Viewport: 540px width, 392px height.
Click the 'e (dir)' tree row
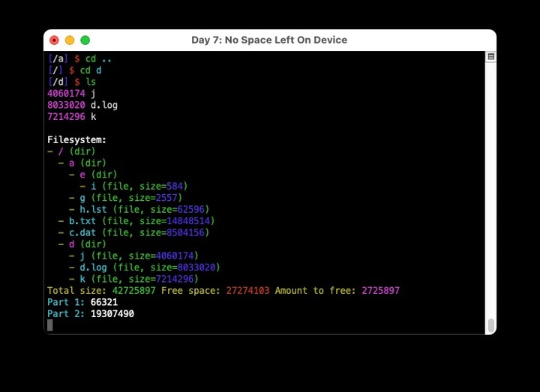(x=93, y=175)
